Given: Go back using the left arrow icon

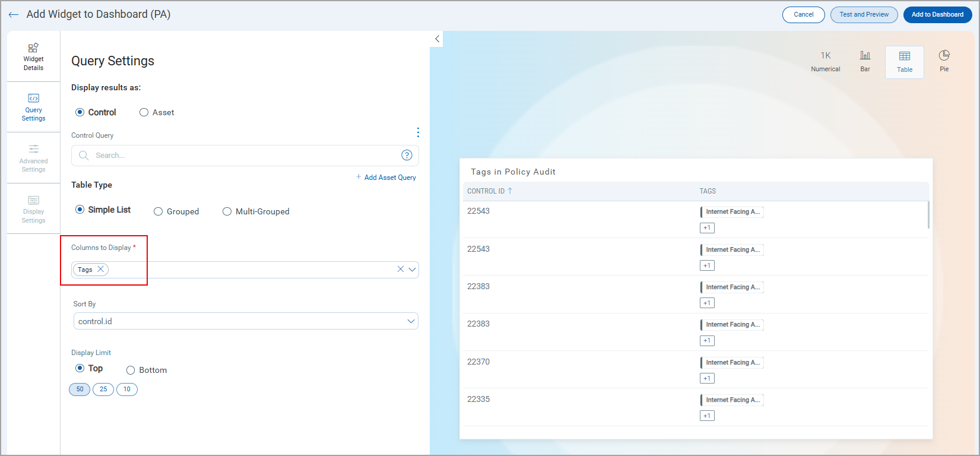Looking at the screenshot, I should click(x=14, y=15).
